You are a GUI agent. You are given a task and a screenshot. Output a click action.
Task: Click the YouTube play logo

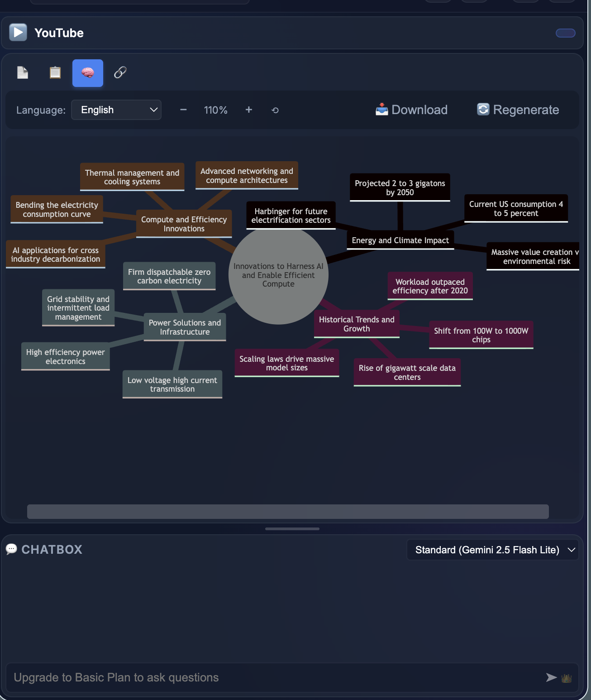pos(18,32)
